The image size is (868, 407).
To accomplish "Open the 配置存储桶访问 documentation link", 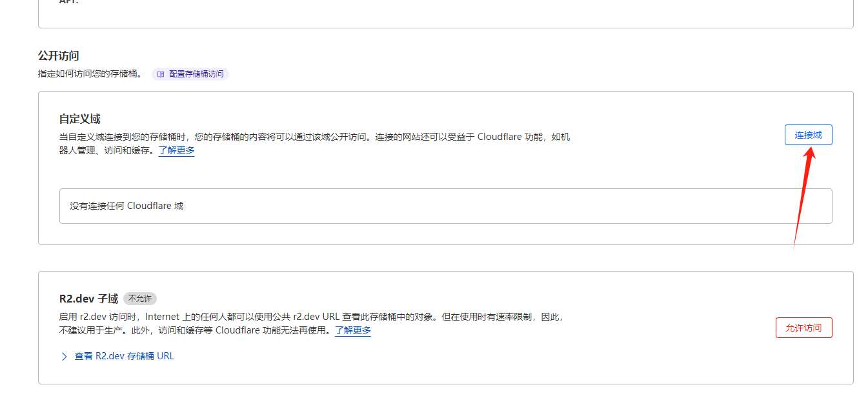I will pos(196,74).
